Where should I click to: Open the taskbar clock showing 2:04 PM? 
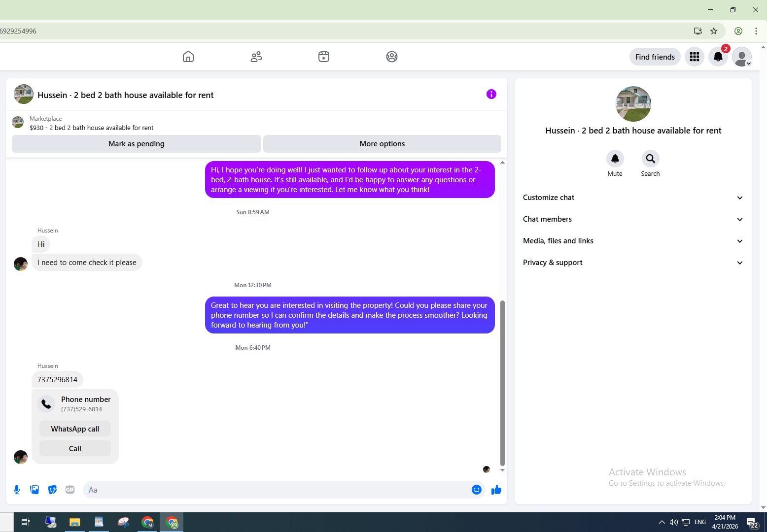click(725, 522)
